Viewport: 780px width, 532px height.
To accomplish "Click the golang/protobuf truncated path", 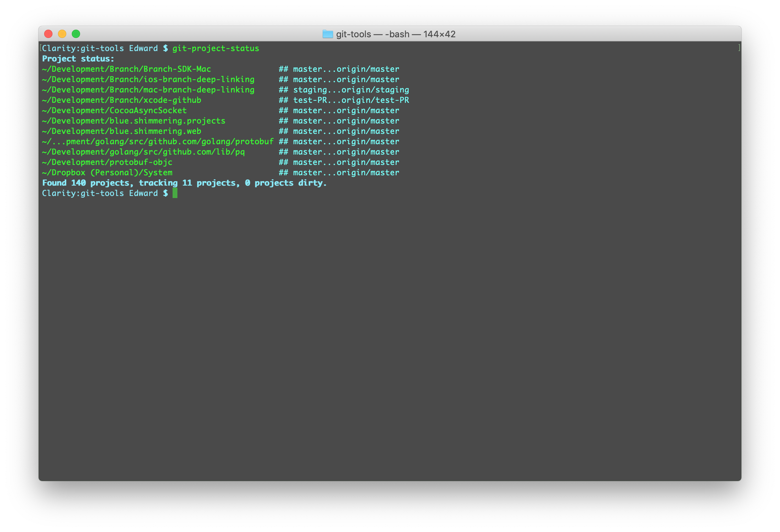I will pos(158,141).
